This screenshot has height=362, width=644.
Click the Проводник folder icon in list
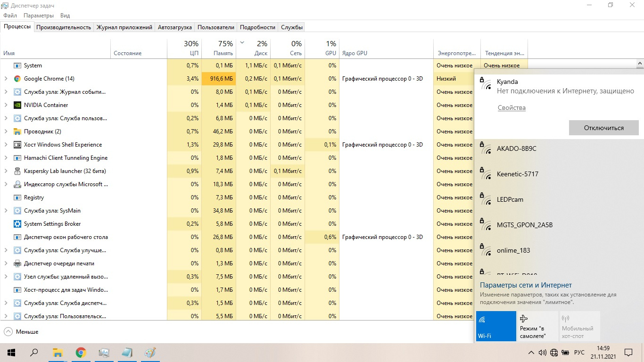[17, 132]
